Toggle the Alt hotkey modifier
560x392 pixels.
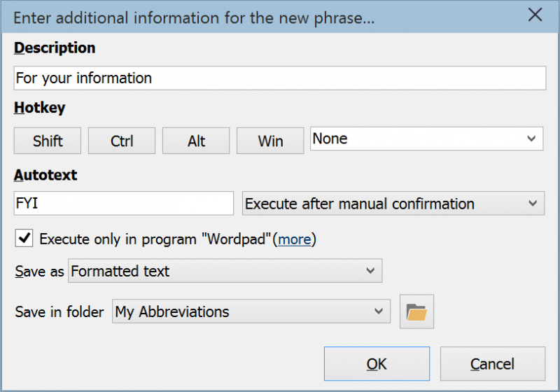point(196,141)
